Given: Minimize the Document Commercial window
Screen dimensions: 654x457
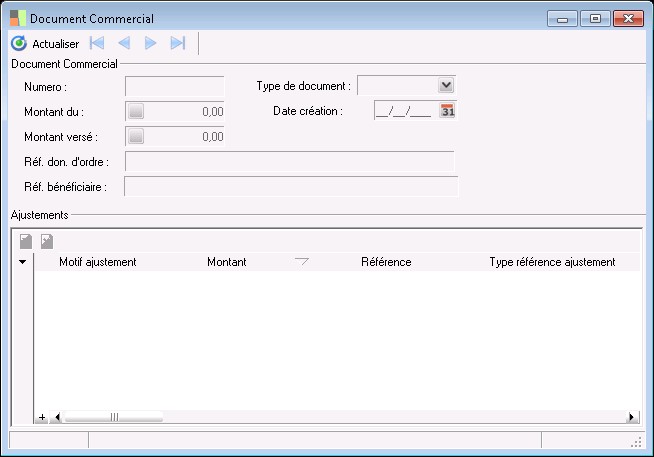Looking at the screenshot, I should pyautogui.click(x=562, y=19).
